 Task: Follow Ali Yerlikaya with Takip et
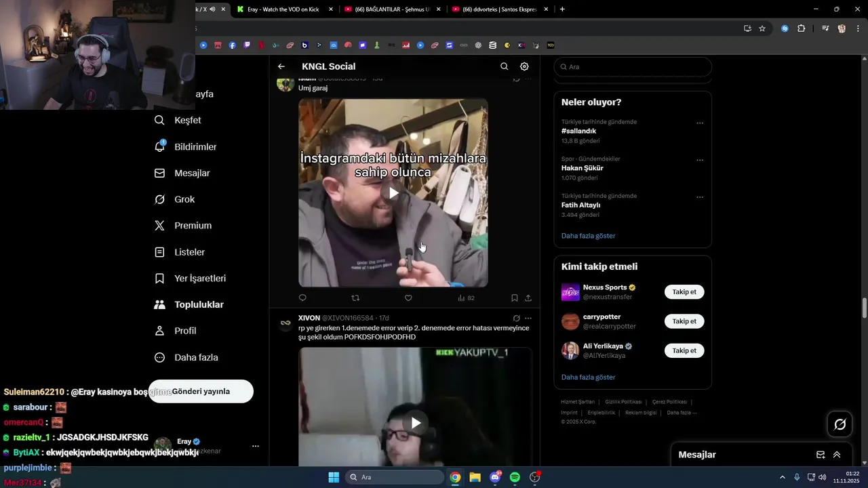[684, 350]
